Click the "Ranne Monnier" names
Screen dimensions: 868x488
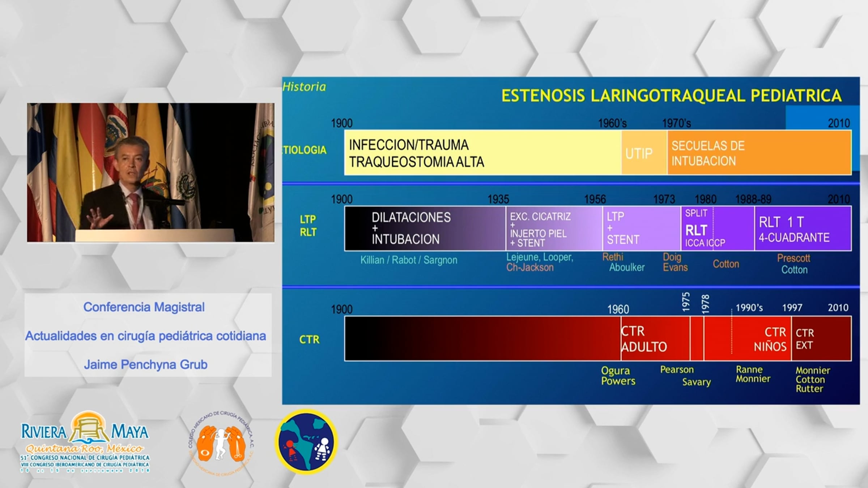click(753, 374)
